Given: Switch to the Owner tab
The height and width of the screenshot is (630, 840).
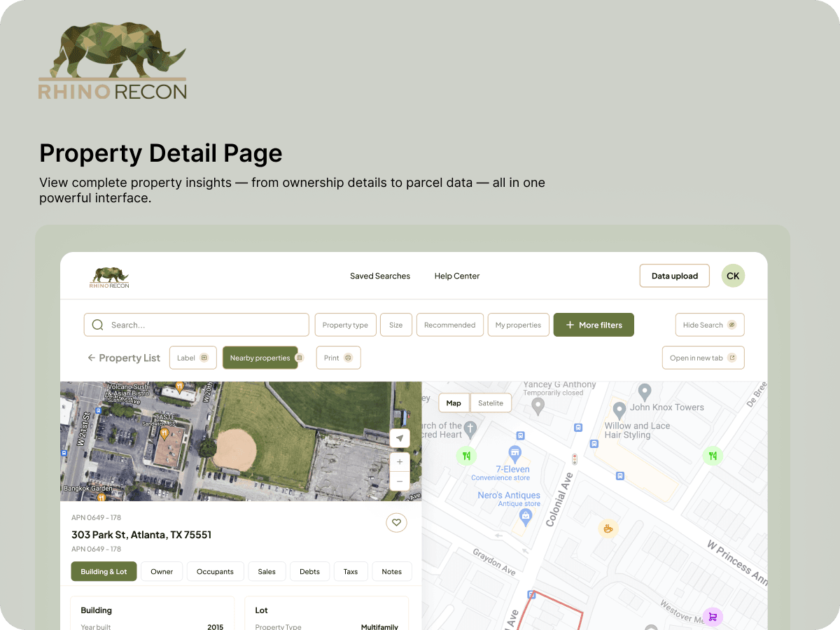Looking at the screenshot, I should pos(162,571).
